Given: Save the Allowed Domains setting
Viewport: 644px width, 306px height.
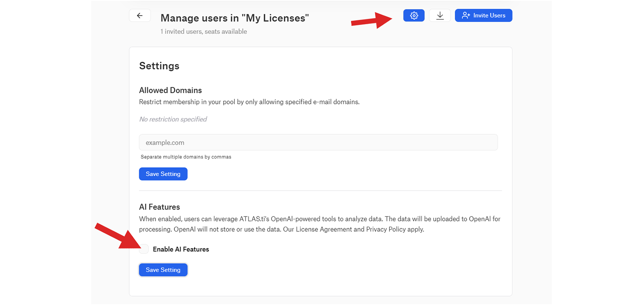Looking at the screenshot, I should coord(163,174).
